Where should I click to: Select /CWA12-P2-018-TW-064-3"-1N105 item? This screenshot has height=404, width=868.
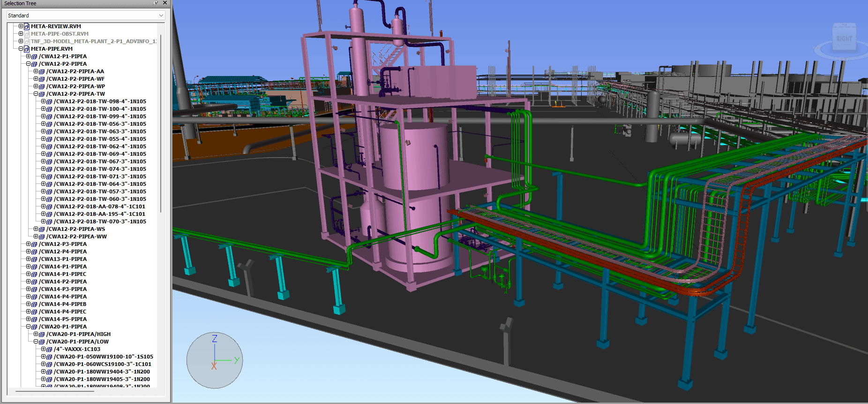click(x=100, y=184)
